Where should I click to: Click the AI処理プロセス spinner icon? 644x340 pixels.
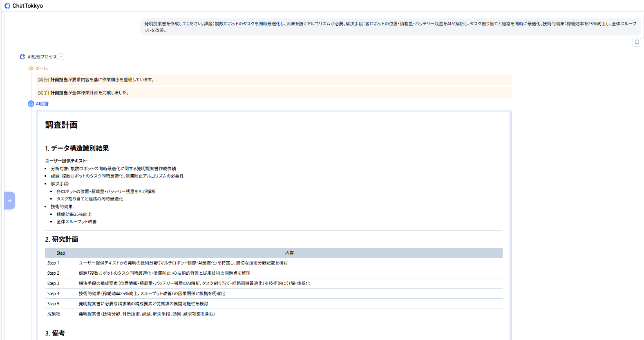pos(22,57)
